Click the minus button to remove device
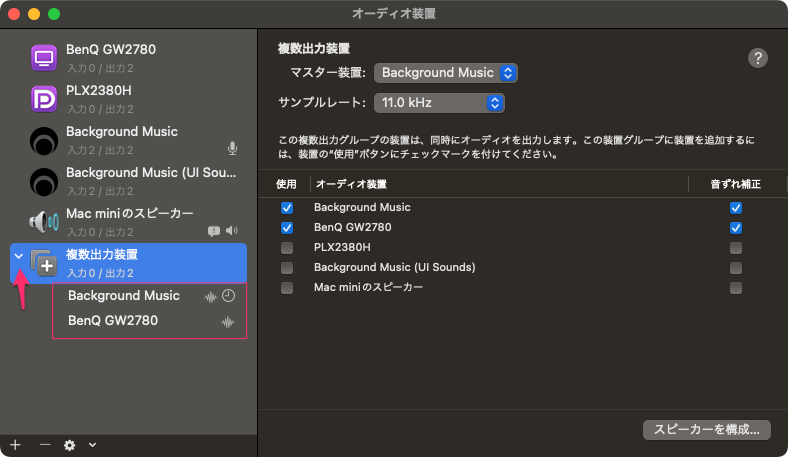The height and width of the screenshot is (457, 788). (45, 444)
